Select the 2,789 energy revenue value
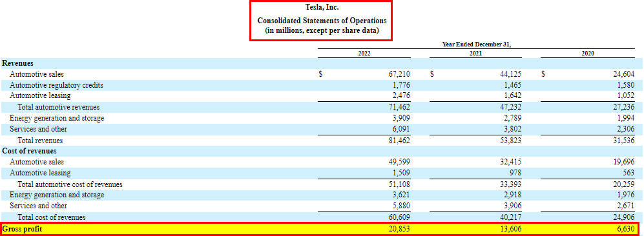Screen dimensions: 644x236 click(x=514, y=118)
